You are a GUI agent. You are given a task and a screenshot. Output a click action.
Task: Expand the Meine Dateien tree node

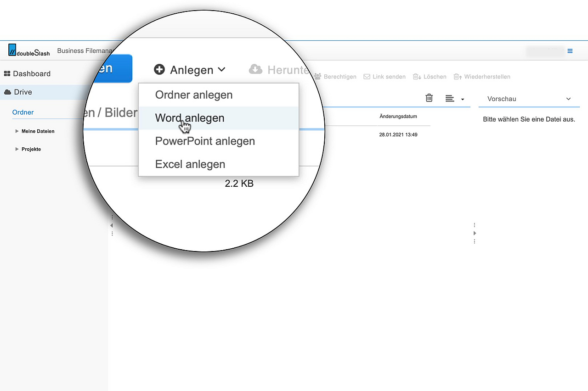pyautogui.click(x=17, y=131)
